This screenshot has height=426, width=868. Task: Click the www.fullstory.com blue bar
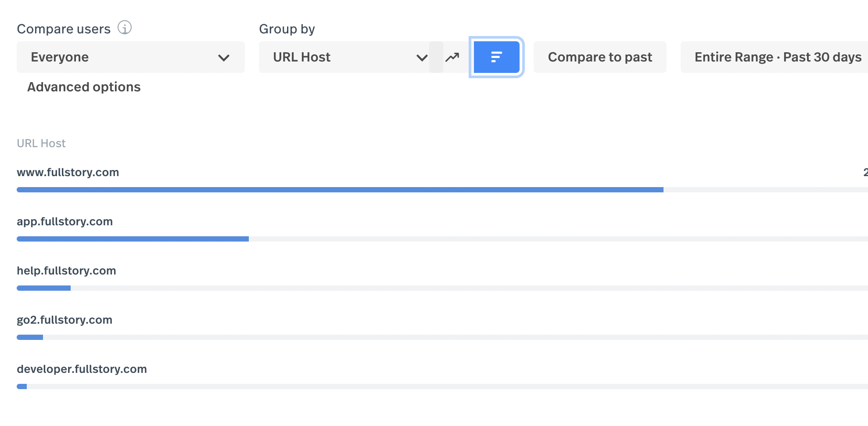pos(340,190)
